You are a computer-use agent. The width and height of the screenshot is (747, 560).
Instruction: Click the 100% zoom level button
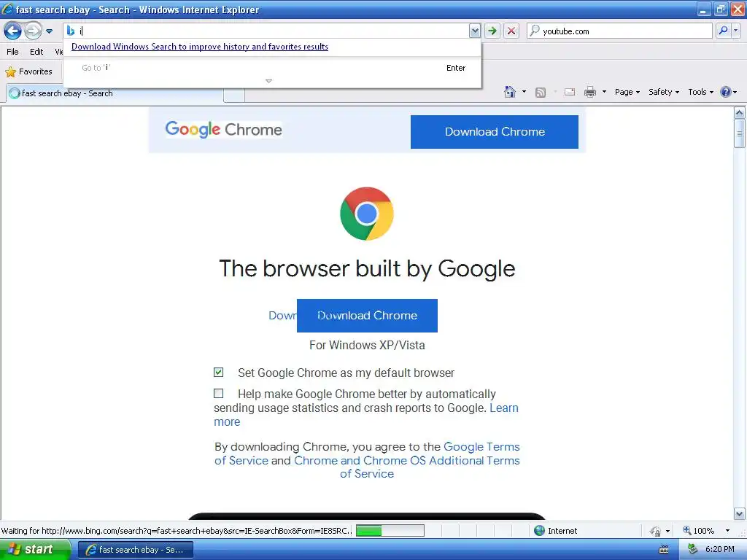tap(699, 531)
